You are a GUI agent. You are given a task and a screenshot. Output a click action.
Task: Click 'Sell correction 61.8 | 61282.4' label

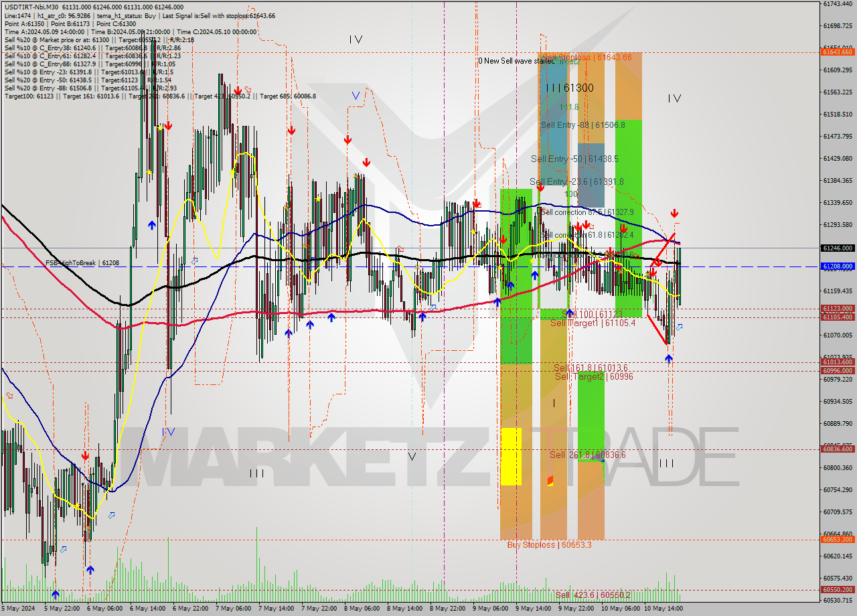click(x=587, y=235)
